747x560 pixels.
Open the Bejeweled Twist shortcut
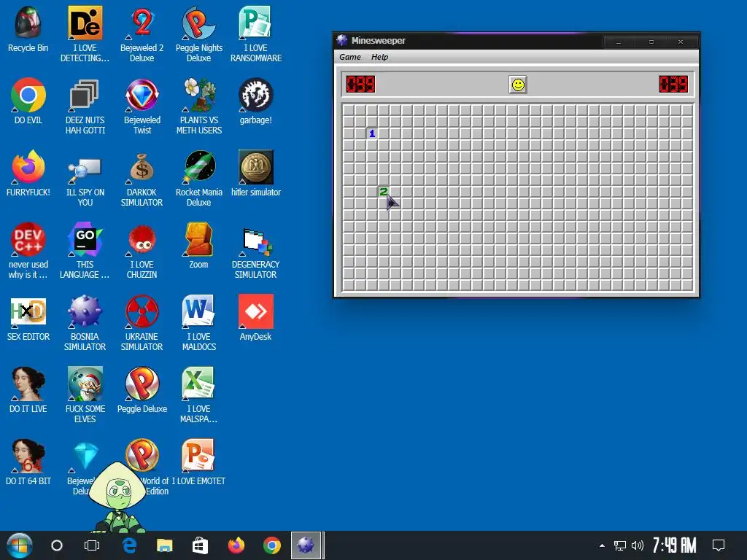pyautogui.click(x=142, y=106)
